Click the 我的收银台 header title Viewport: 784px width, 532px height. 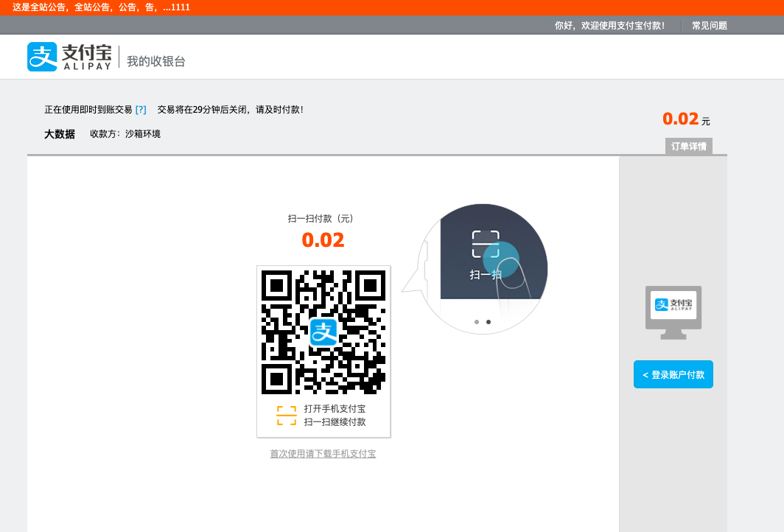tap(156, 61)
